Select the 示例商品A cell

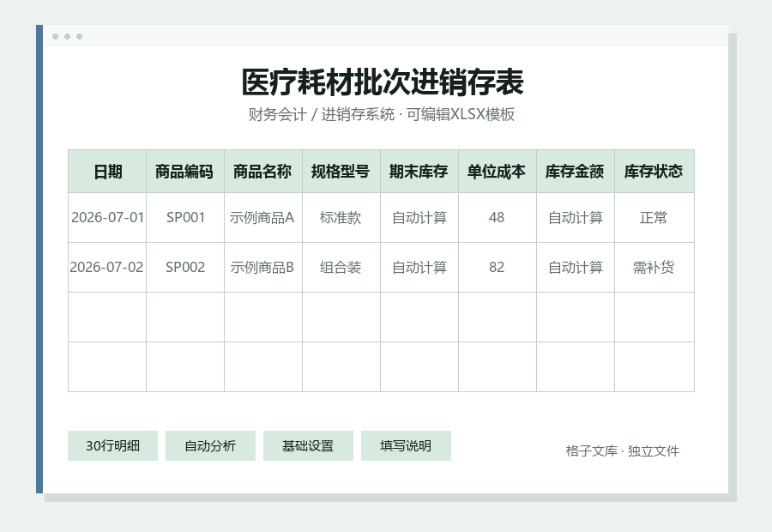263,218
